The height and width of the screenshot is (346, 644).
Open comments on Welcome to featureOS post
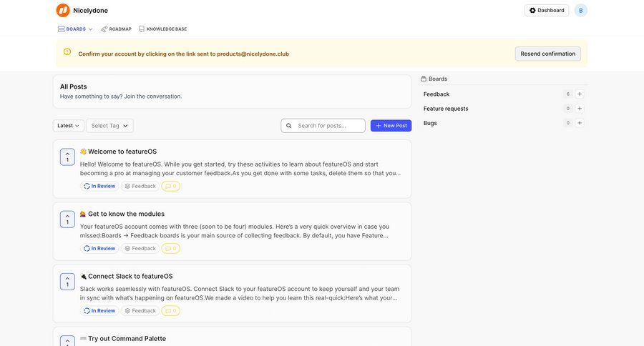coord(171,186)
